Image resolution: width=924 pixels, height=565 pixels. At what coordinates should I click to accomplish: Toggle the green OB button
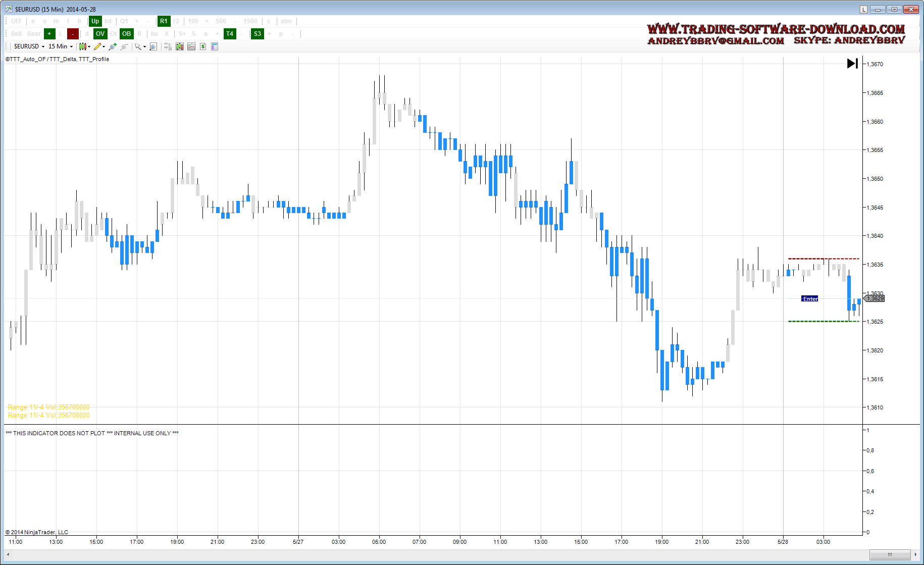(126, 34)
